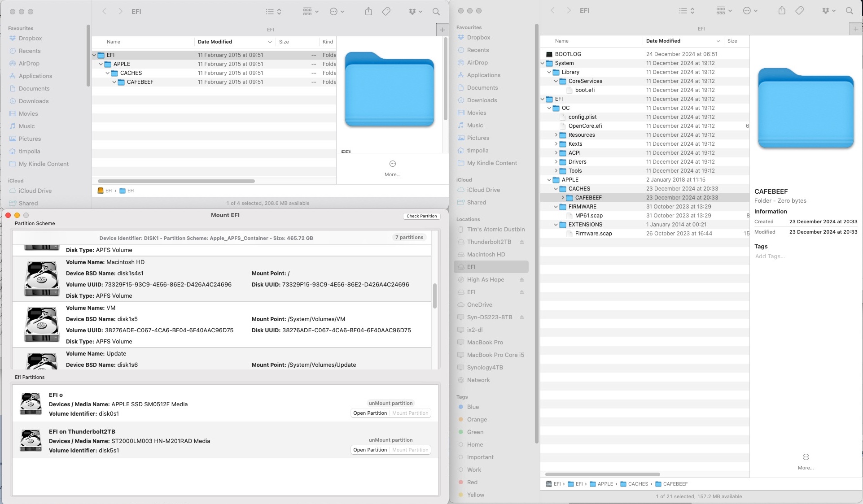
Task: Toggle Green tag label in Tags section
Action: (x=475, y=432)
